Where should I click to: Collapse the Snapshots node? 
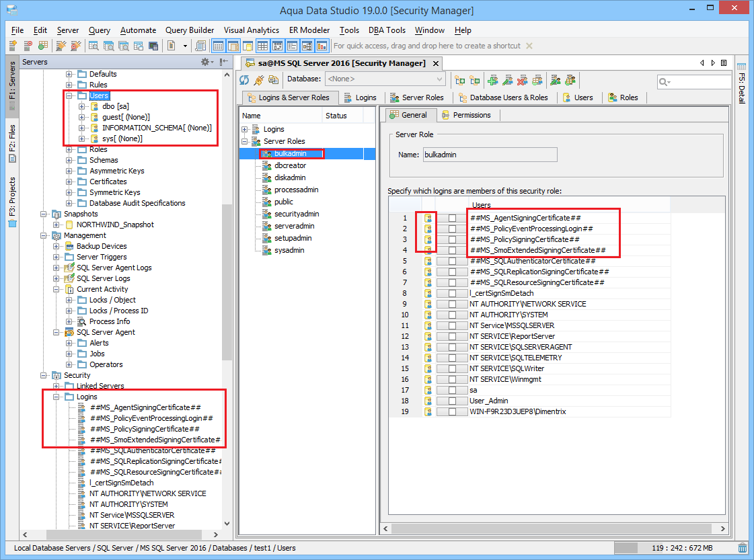tap(43, 214)
